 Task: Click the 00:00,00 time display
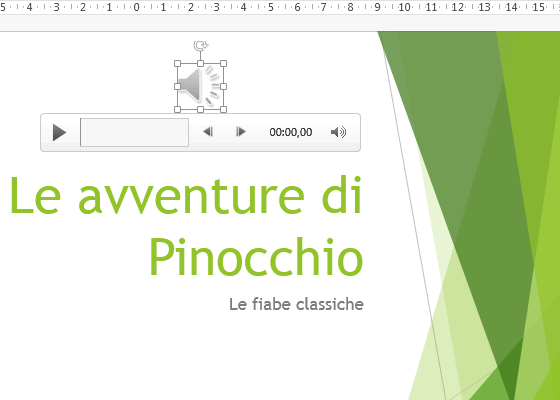point(291,132)
